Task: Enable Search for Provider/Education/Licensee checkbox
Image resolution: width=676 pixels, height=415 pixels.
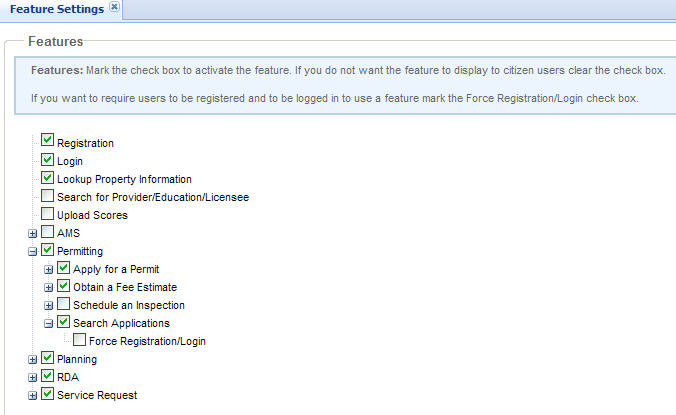Action: 47,196
